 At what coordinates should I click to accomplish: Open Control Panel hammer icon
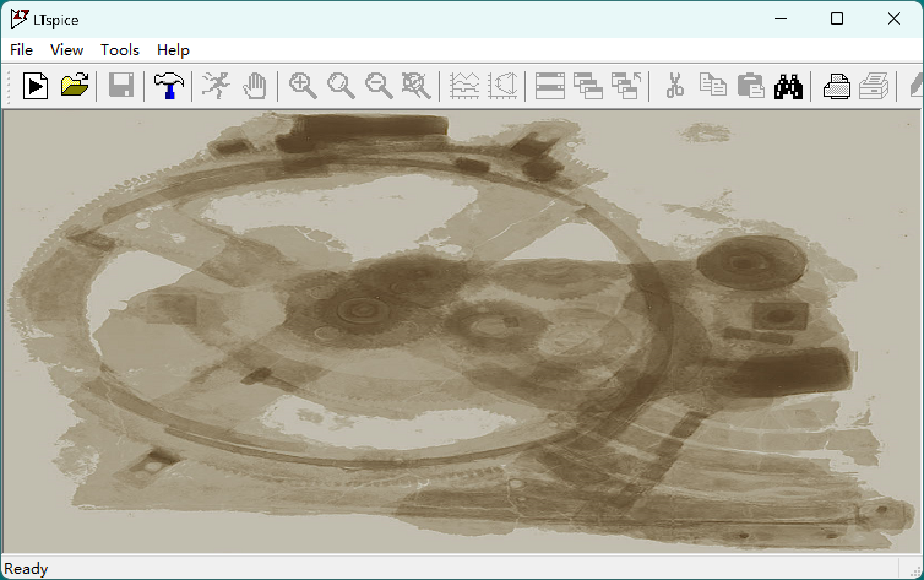point(169,86)
